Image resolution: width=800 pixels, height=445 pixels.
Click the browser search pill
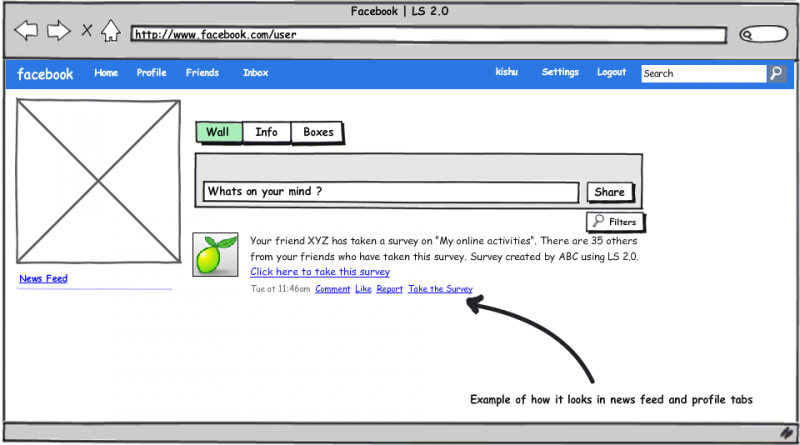coord(764,34)
